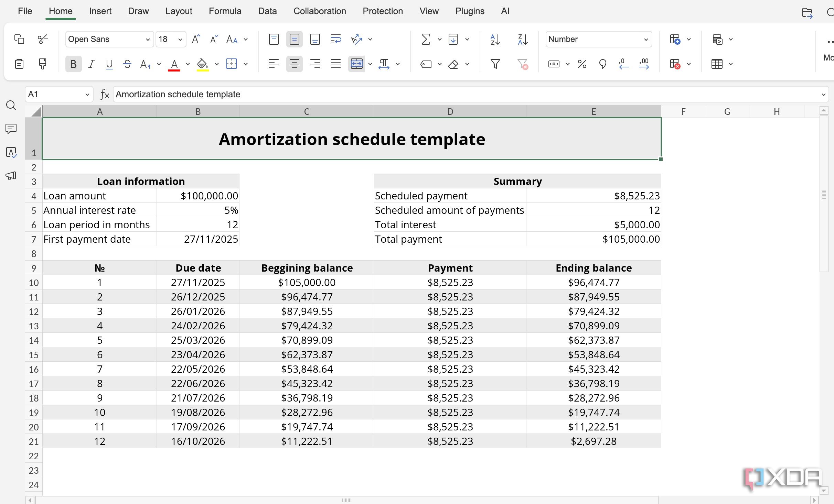Toggle Strikethrough formatting
The image size is (834, 504).
[x=127, y=64]
